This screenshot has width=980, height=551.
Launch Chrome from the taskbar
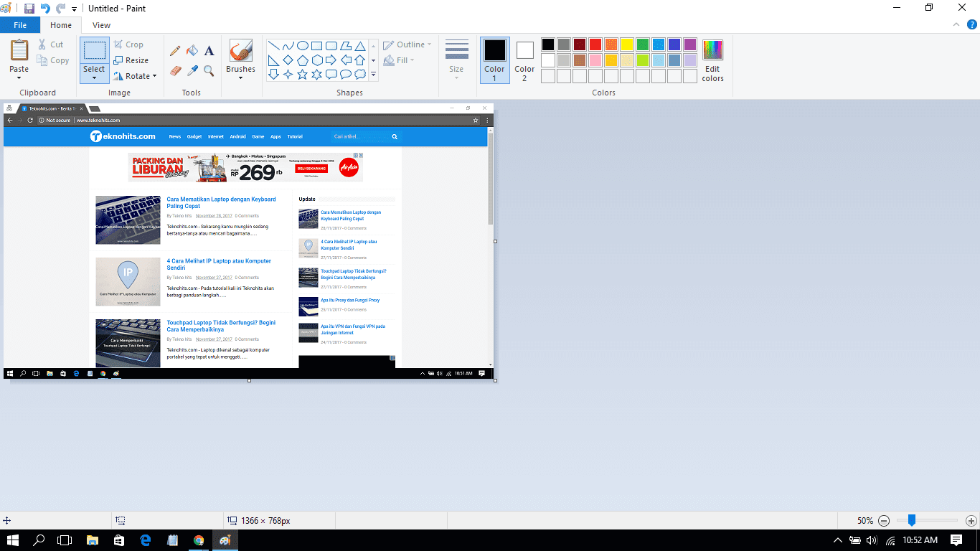(x=199, y=541)
